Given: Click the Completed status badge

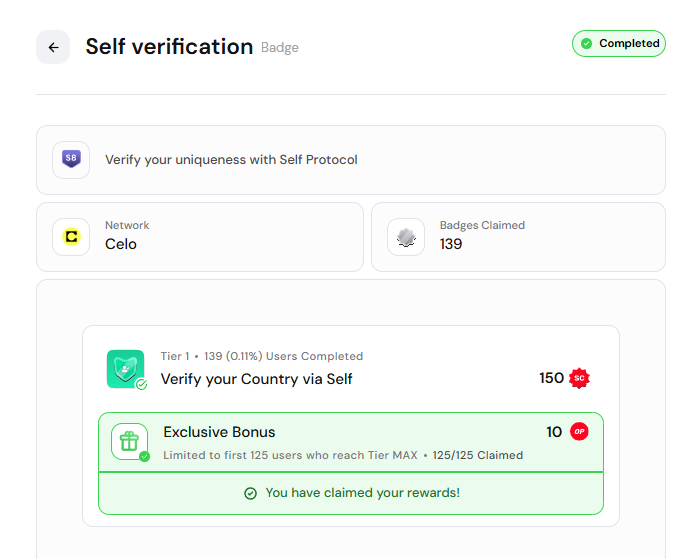Looking at the screenshot, I should [x=618, y=44].
